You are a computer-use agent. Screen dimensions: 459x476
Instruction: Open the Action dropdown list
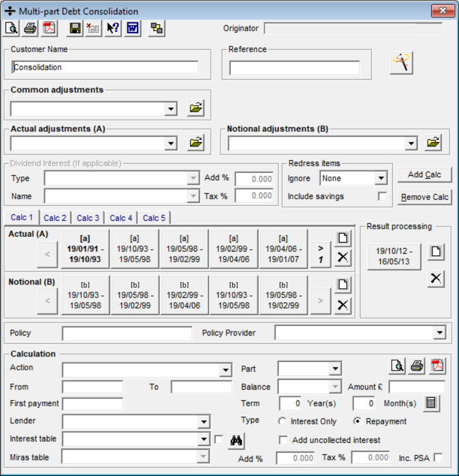(225, 370)
